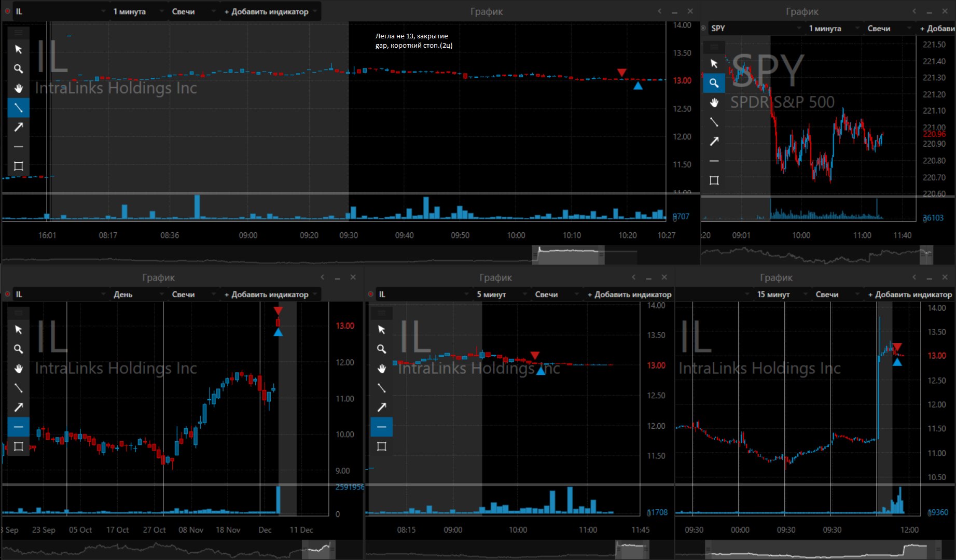The image size is (956, 560).
Task: Select horizontal line tool in top IL chart
Action: coord(19,147)
